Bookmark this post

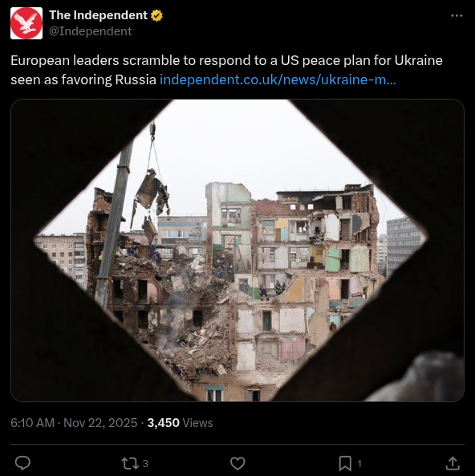(345, 463)
